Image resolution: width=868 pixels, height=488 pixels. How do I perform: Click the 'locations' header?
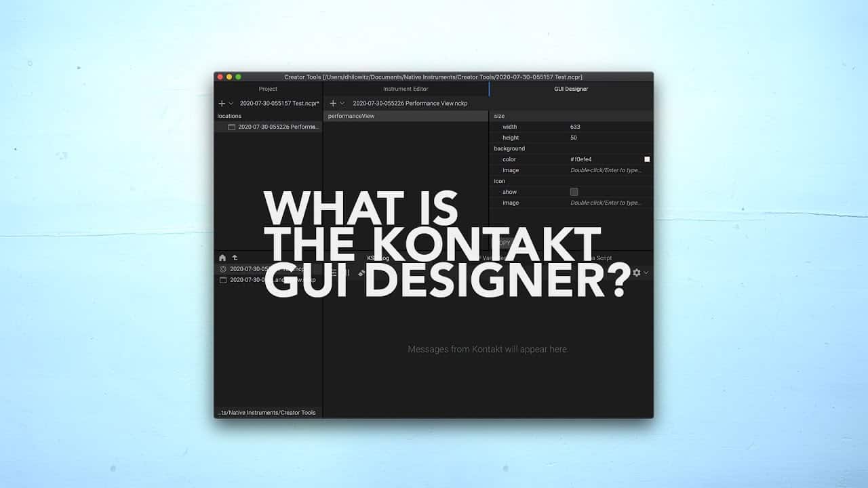(x=229, y=116)
